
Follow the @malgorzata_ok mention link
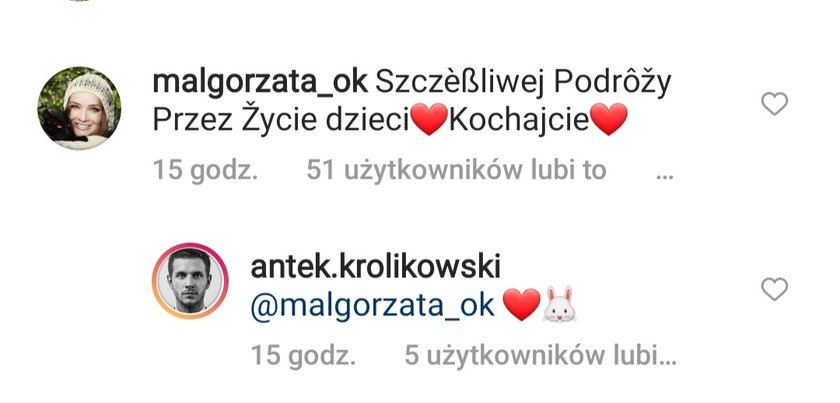click(372, 306)
